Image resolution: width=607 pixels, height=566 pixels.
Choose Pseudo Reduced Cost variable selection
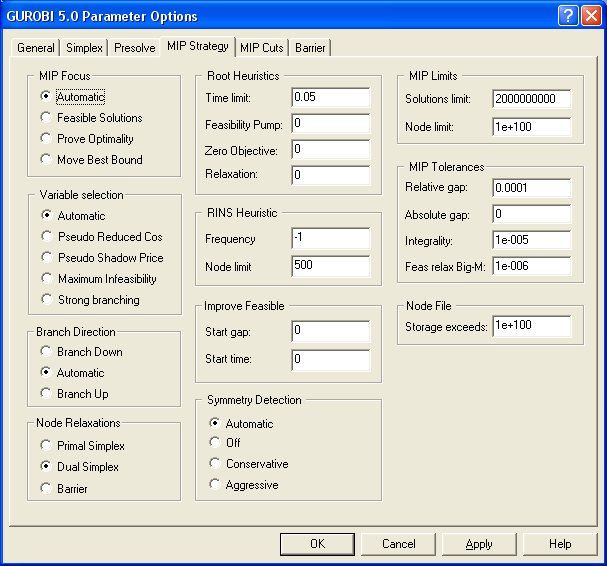click(102, 236)
